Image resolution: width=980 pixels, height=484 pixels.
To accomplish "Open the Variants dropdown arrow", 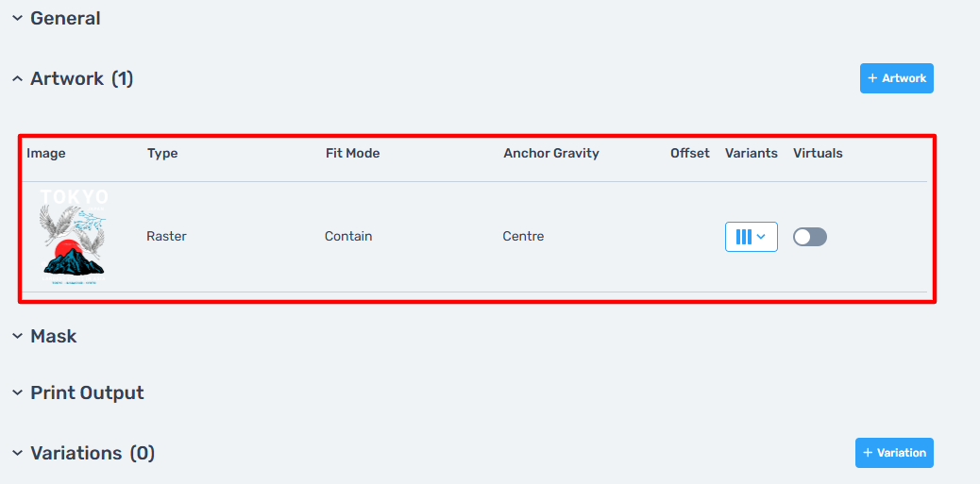I will (x=762, y=237).
